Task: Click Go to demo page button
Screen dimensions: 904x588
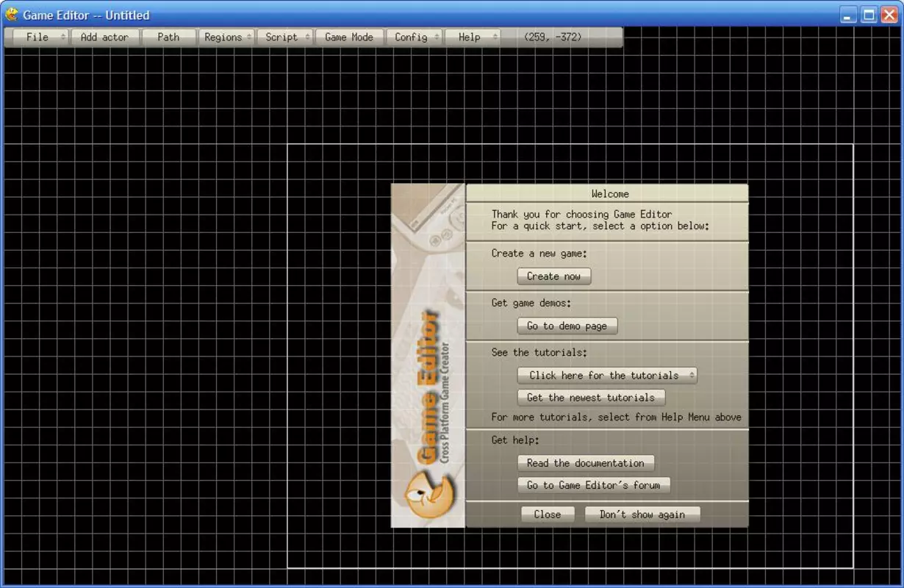Action: [x=567, y=326]
